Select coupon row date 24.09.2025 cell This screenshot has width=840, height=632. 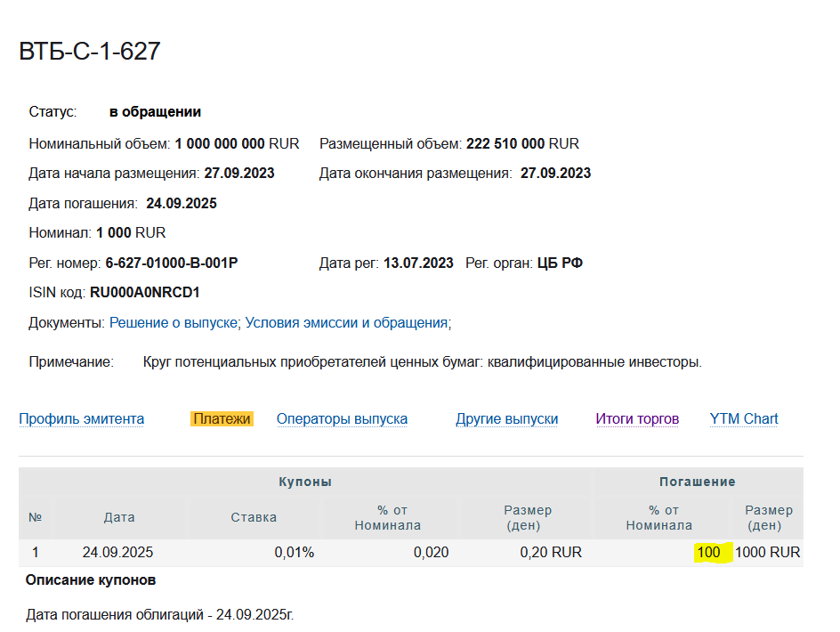(117, 552)
